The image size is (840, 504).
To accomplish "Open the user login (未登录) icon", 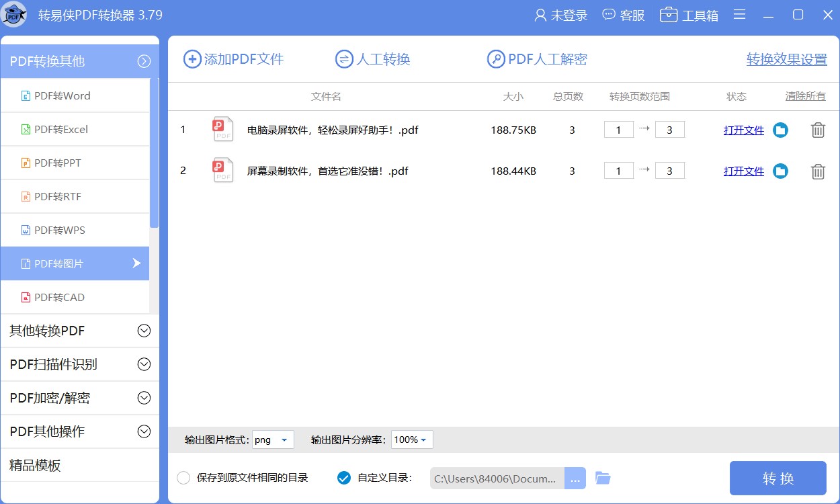I will pos(540,15).
